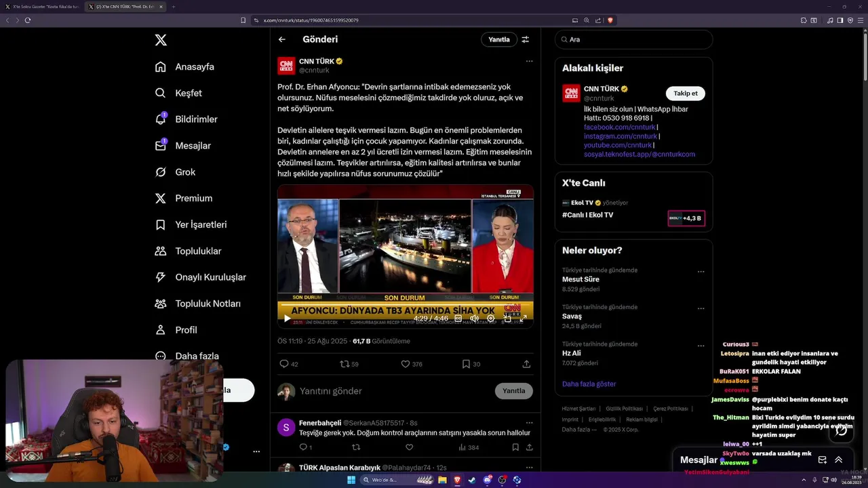Open options for Hz Ali trend

(701, 346)
